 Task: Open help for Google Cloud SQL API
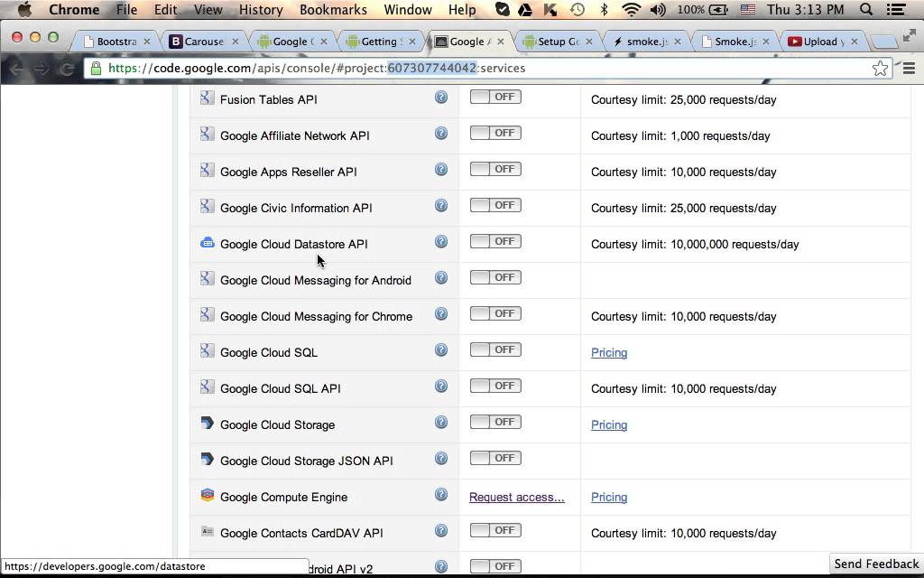click(x=440, y=387)
